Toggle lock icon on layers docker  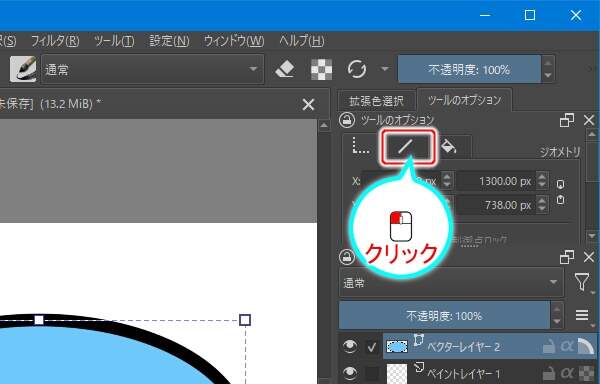pyautogui.click(x=347, y=257)
